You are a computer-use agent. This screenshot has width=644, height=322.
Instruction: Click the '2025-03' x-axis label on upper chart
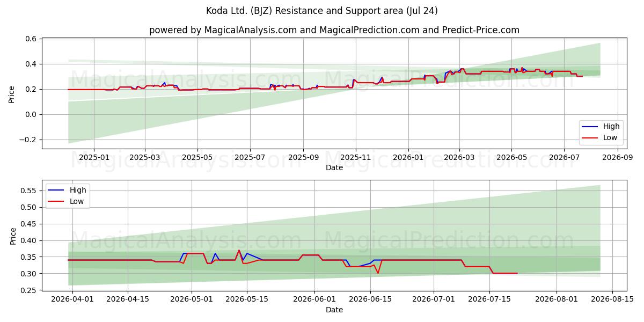pyautogui.click(x=145, y=157)
